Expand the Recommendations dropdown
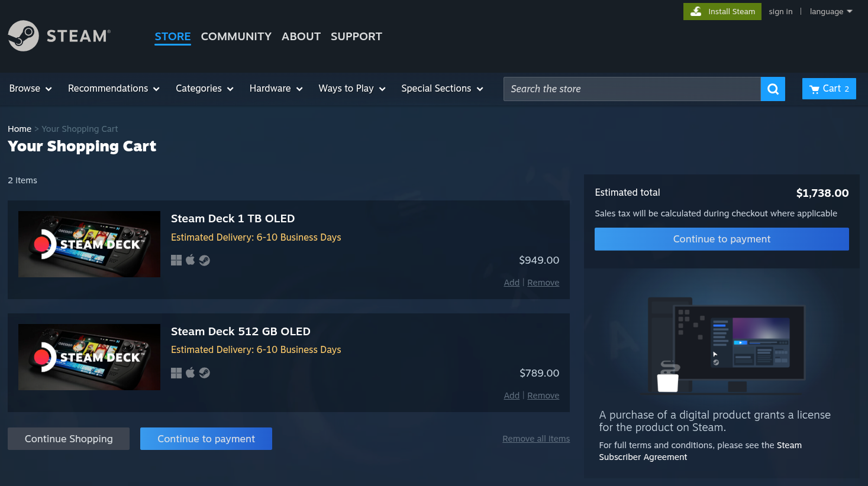Viewport: 868px width, 486px height. click(114, 89)
